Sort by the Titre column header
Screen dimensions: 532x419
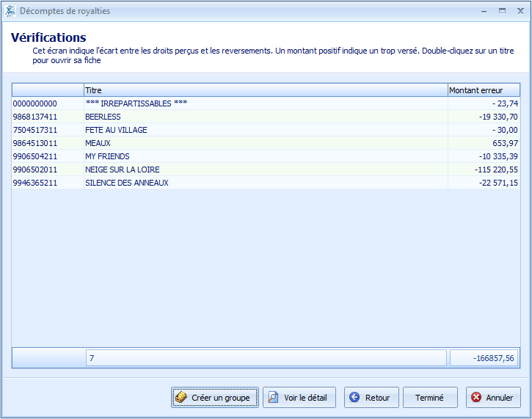pos(265,90)
